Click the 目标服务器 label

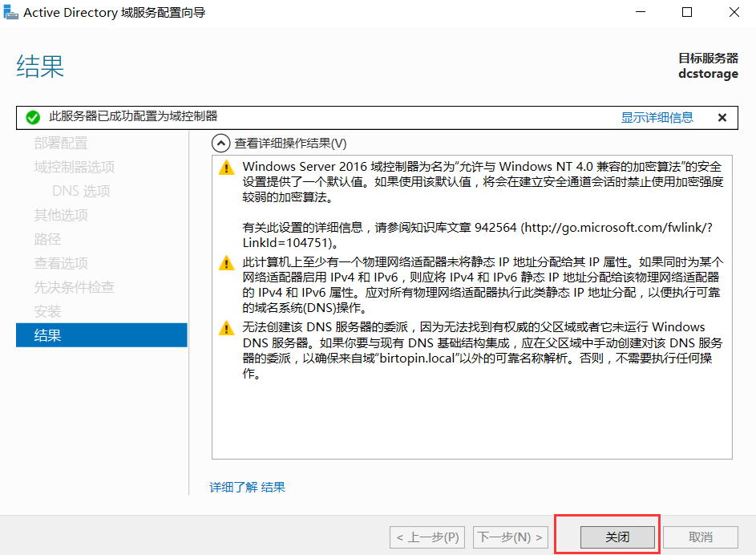tap(708, 59)
